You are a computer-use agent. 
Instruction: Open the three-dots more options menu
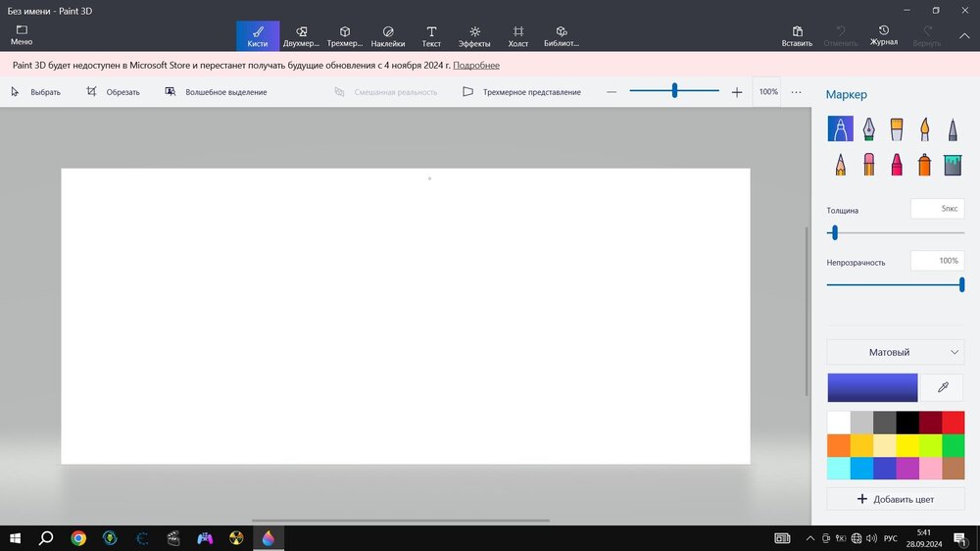click(x=796, y=92)
